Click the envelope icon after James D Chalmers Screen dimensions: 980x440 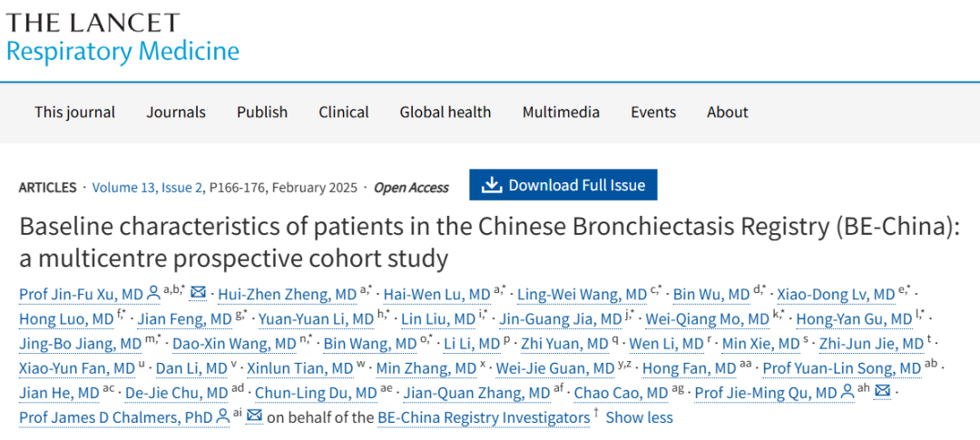255,417
